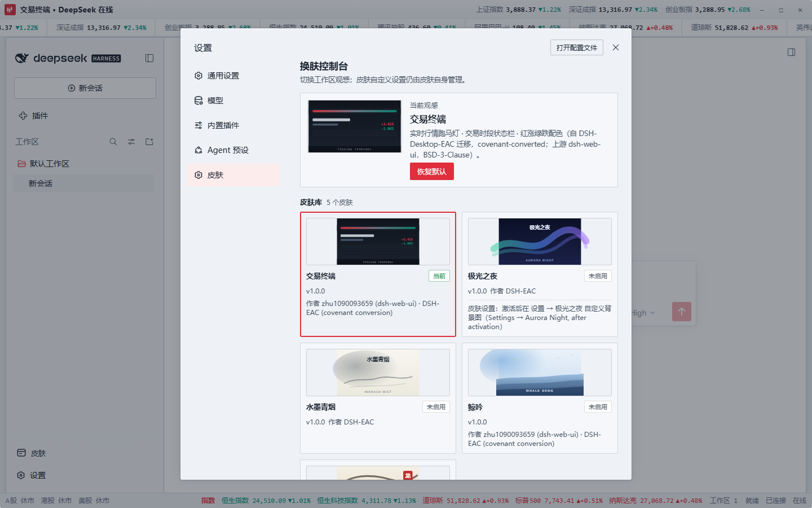
Task: Select the 皮肤 tab in settings
Action: coord(233,175)
